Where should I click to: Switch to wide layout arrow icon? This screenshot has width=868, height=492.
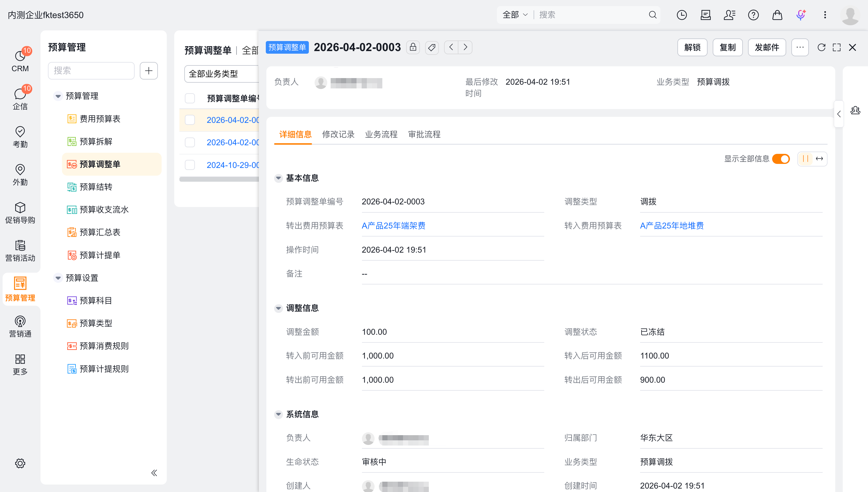pyautogui.click(x=819, y=158)
